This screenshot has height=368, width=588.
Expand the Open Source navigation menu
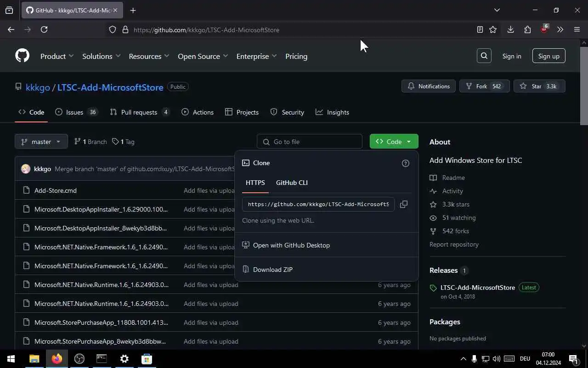[x=203, y=56]
